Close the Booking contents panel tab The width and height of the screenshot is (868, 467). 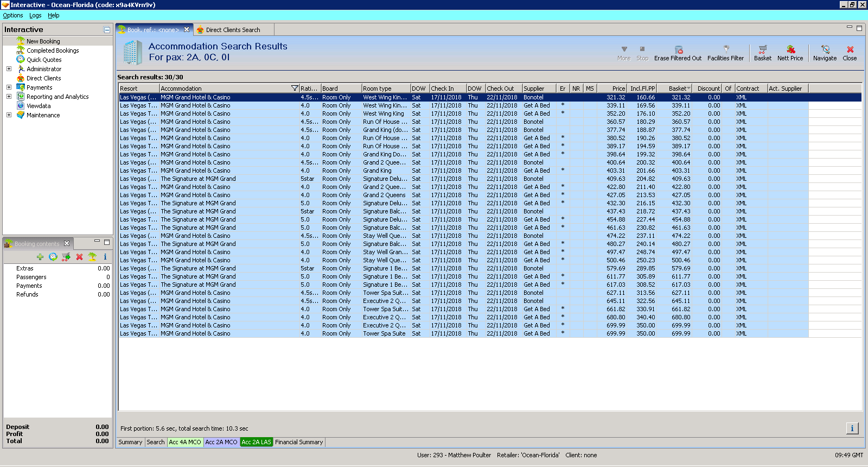[x=67, y=243]
